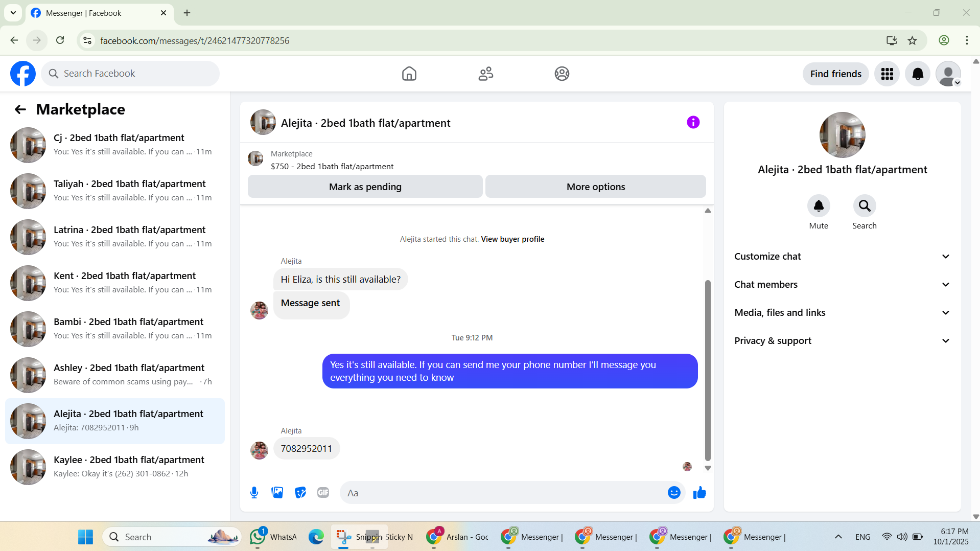980x551 pixels.
Task: Send a thumbs up like
Action: [x=699, y=493]
